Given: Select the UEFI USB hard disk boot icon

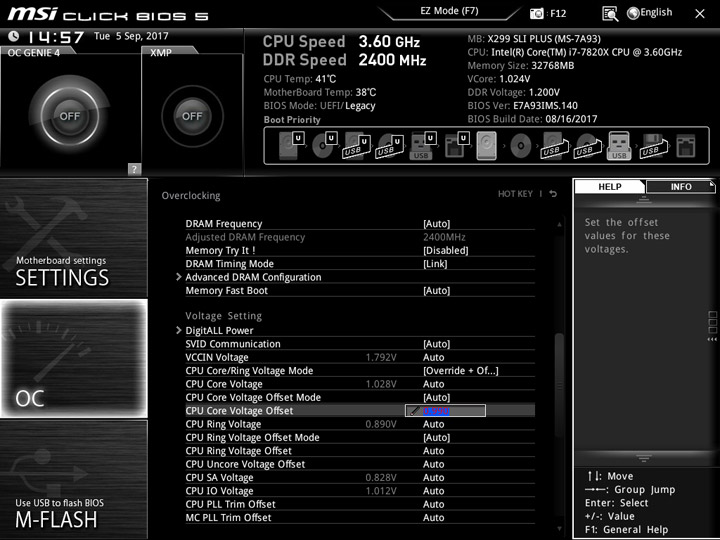Looking at the screenshot, I should 357,146.
